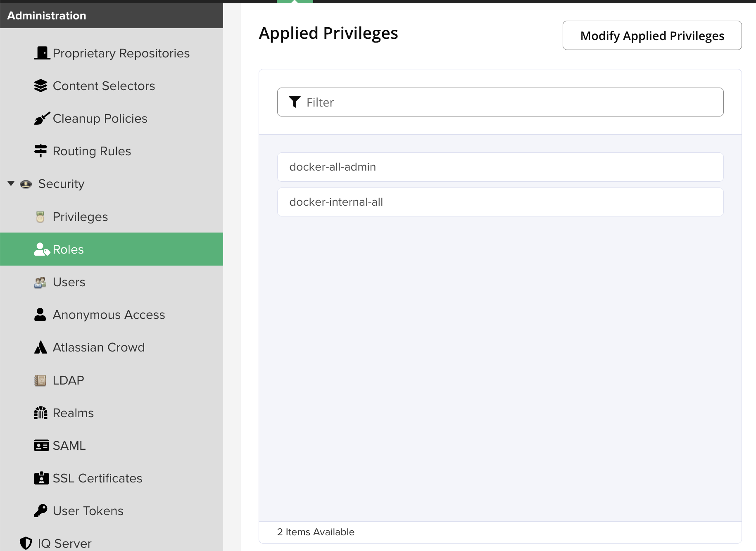Select the Roles menu entry
The image size is (756, 551).
pyautogui.click(x=112, y=249)
